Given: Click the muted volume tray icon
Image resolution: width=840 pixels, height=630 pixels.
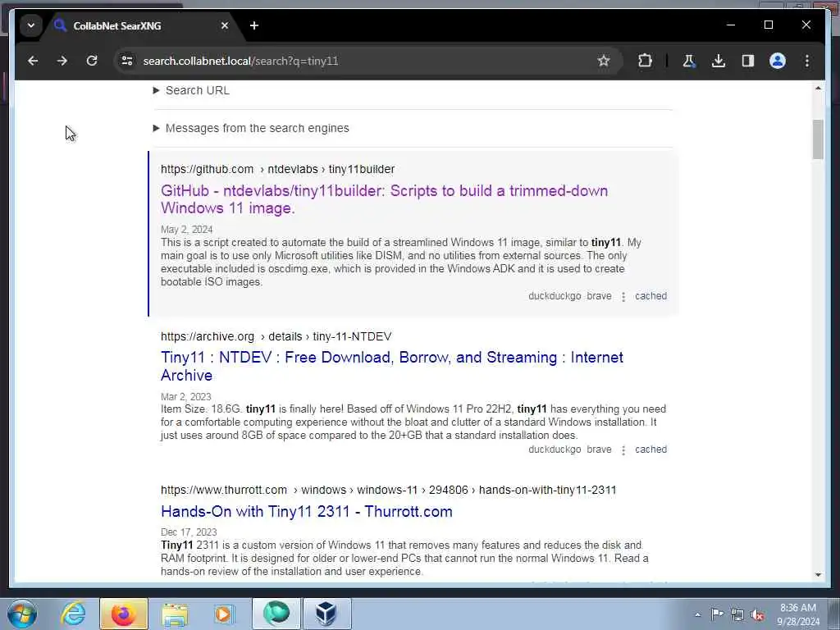Looking at the screenshot, I should coord(757,615).
